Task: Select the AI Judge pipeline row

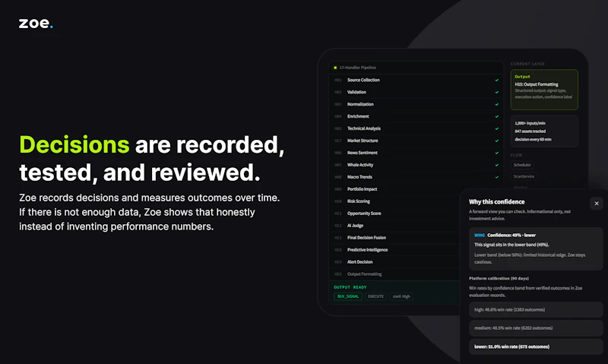Action: pos(394,225)
